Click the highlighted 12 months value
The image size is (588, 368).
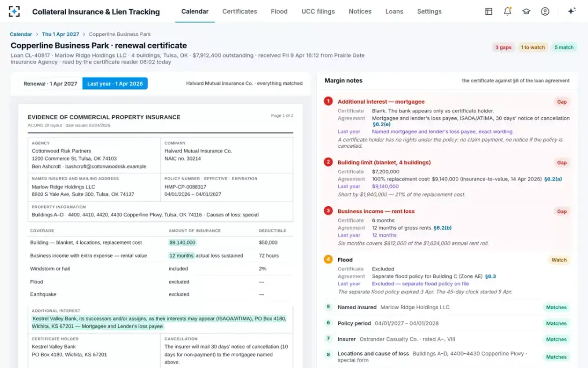click(x=181, y=256)
